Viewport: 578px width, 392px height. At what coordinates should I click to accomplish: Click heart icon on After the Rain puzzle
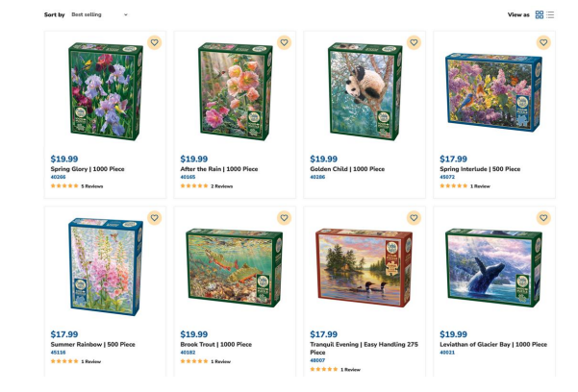[x=284, y=43]
